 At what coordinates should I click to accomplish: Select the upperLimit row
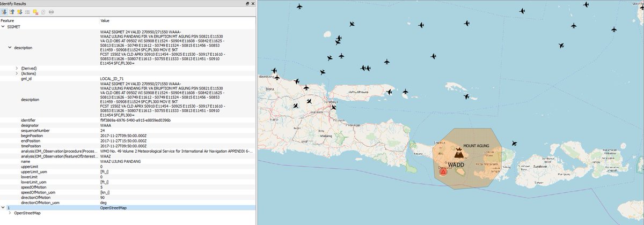coord(127,166)
